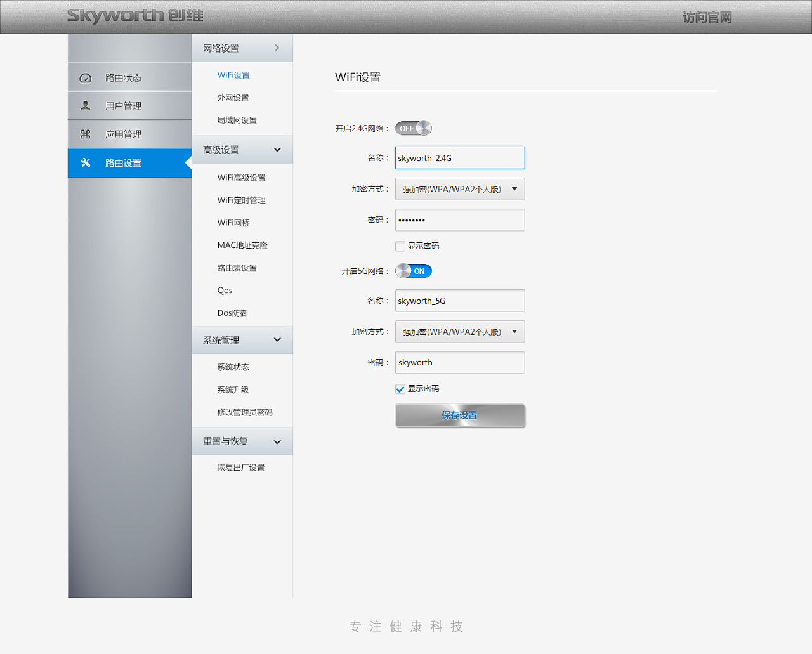812x654 pixels.
Task: Open WiFi高级设置 page
Action: pyautogui.click(x=241, y=178)
